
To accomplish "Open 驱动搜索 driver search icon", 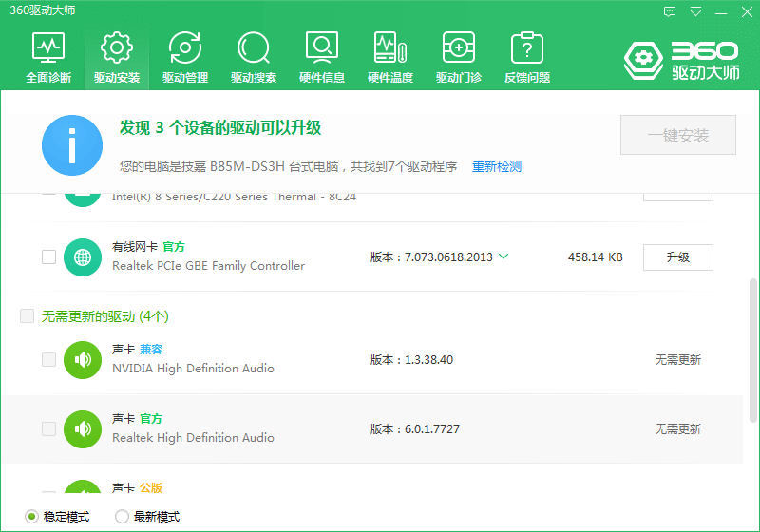I will [x=254, y=57].
